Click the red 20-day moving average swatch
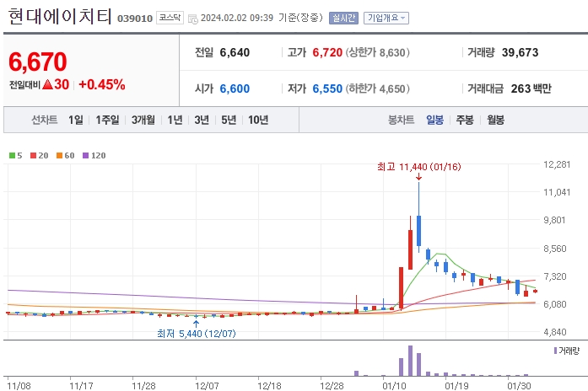 pos(34,155)
